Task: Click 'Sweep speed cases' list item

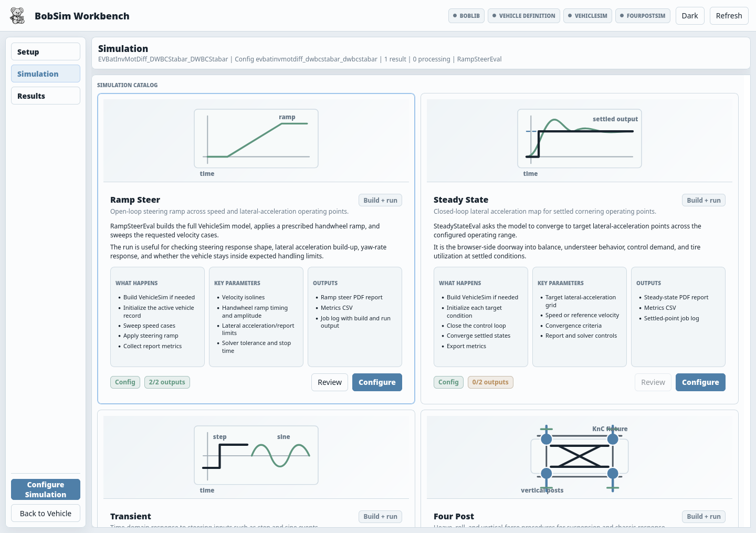Action: [x=149, y=326]
